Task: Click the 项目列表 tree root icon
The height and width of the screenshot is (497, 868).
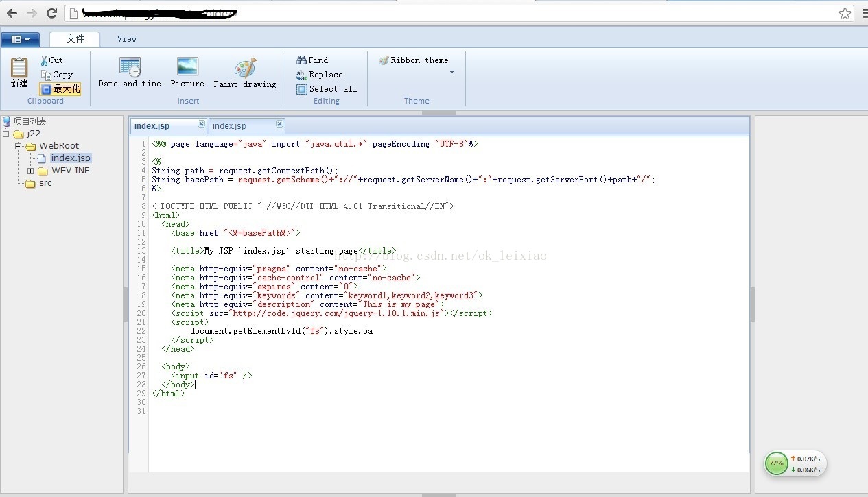Action: click(7, 121)
